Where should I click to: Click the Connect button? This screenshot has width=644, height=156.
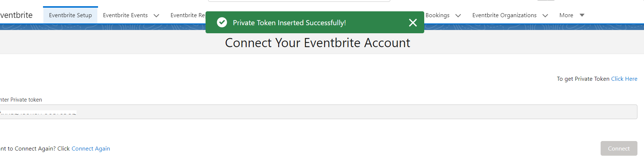point(619,148)
